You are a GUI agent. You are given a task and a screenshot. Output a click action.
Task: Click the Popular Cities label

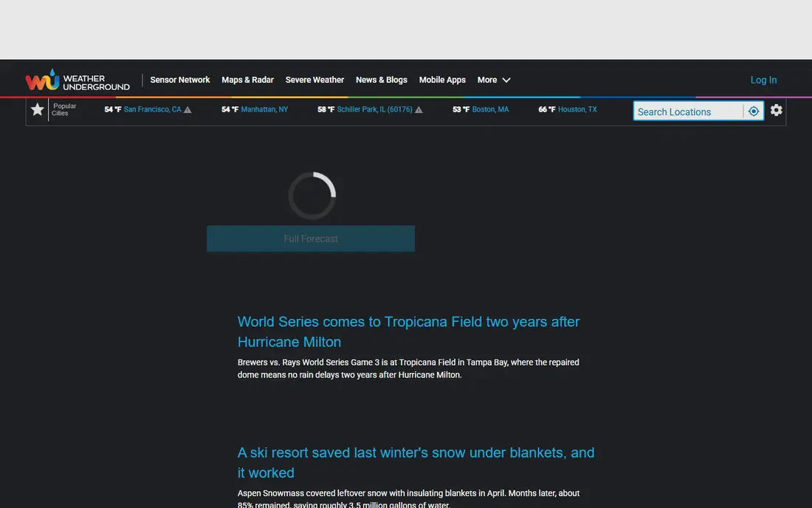pos(63,109)
